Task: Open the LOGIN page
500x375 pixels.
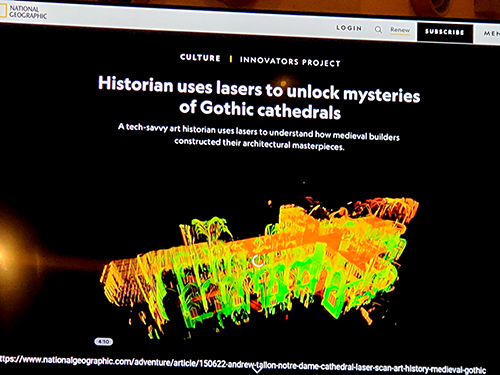Action: 349,28
